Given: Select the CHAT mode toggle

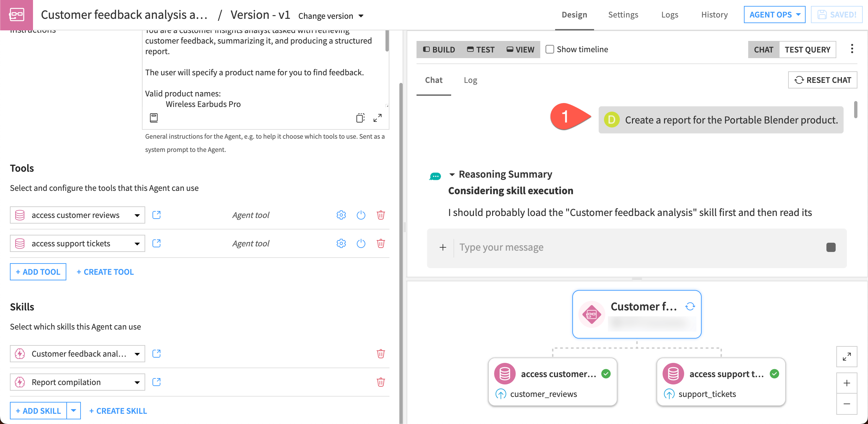Looking at the screenshot, I should 763,50.
